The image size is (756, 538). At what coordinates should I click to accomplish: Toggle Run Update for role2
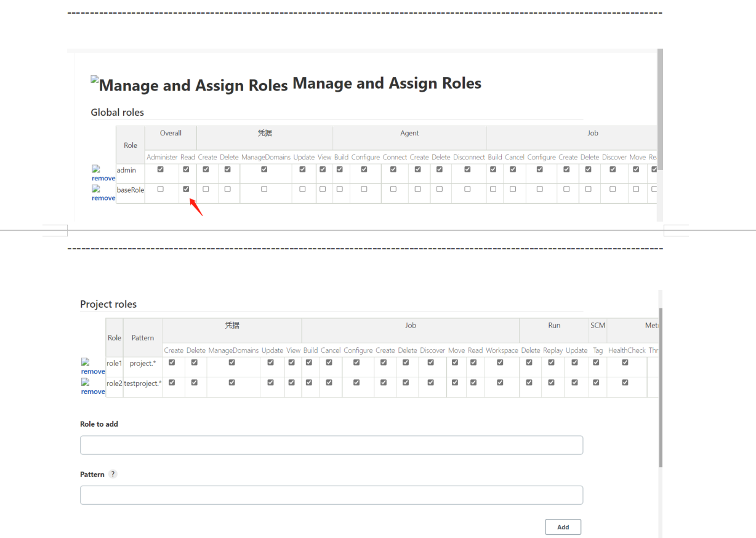[x=574, y=382]
